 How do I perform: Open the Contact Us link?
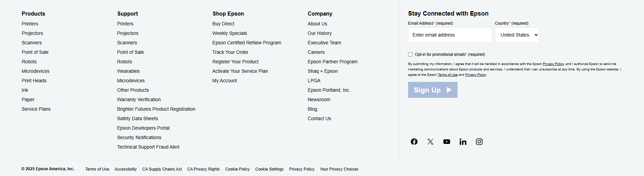(319, 118)
